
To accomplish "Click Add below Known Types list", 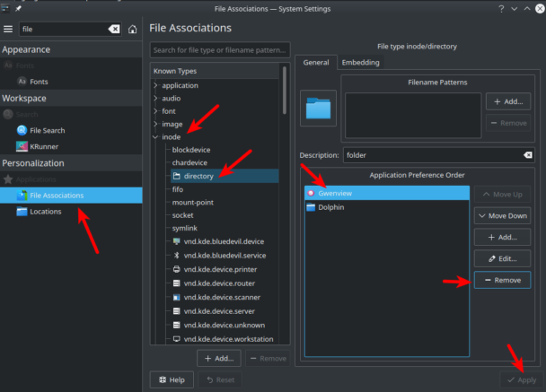I will [x=219, y=358].
